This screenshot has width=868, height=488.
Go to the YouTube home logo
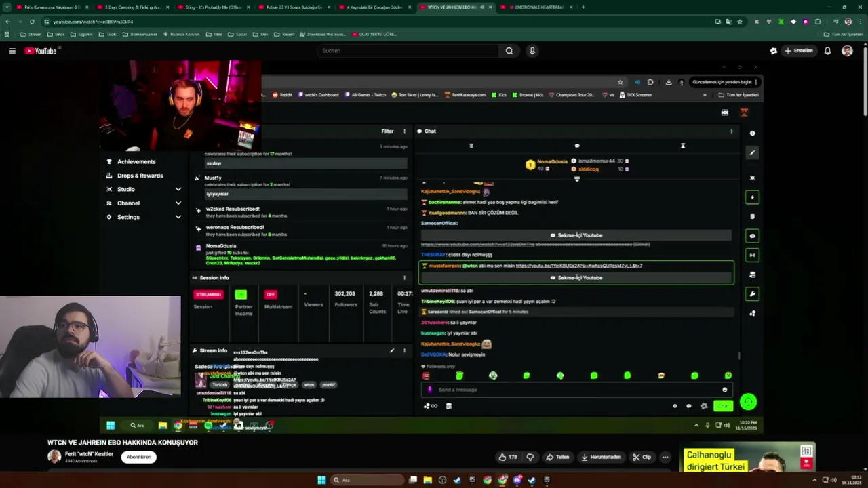click(41, 51)
